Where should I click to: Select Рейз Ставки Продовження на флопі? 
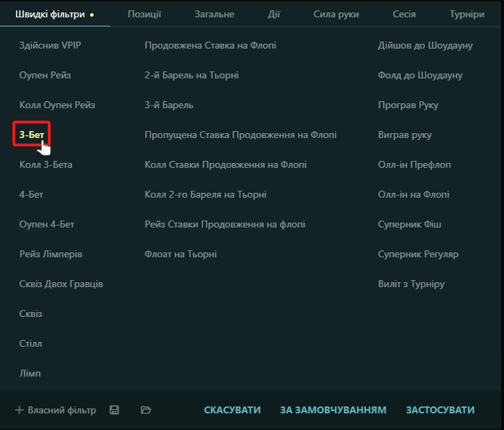(x=225, y=224)
